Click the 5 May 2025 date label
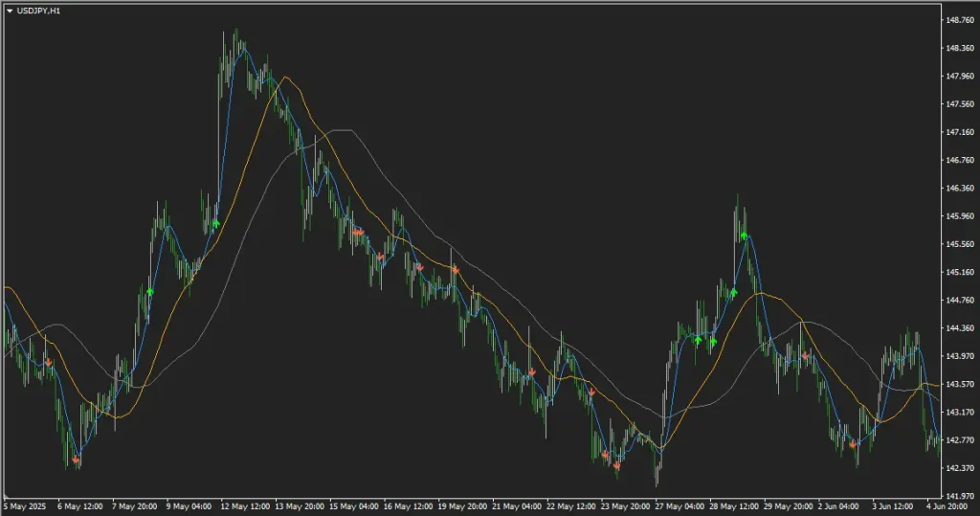The image size is (980, 516). click(25, 506)
